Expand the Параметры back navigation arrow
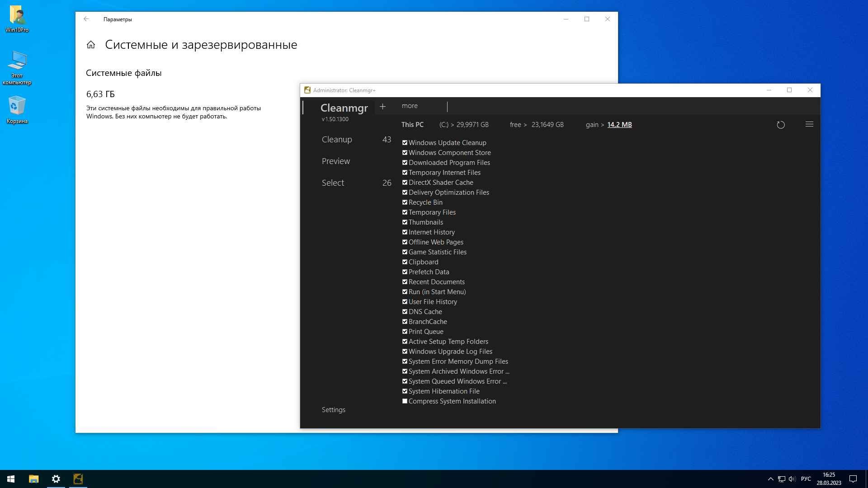 (x=86, y=19)
